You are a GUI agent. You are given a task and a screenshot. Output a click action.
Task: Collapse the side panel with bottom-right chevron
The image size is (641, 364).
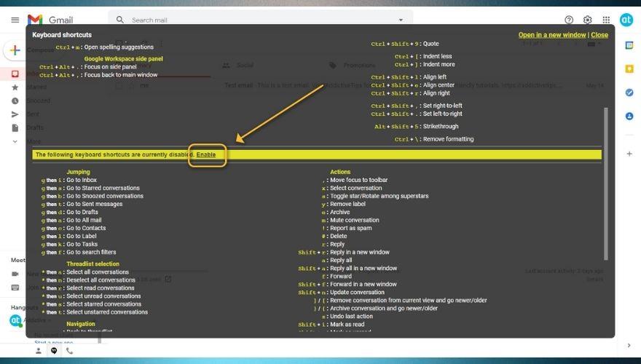pos(629,345)
